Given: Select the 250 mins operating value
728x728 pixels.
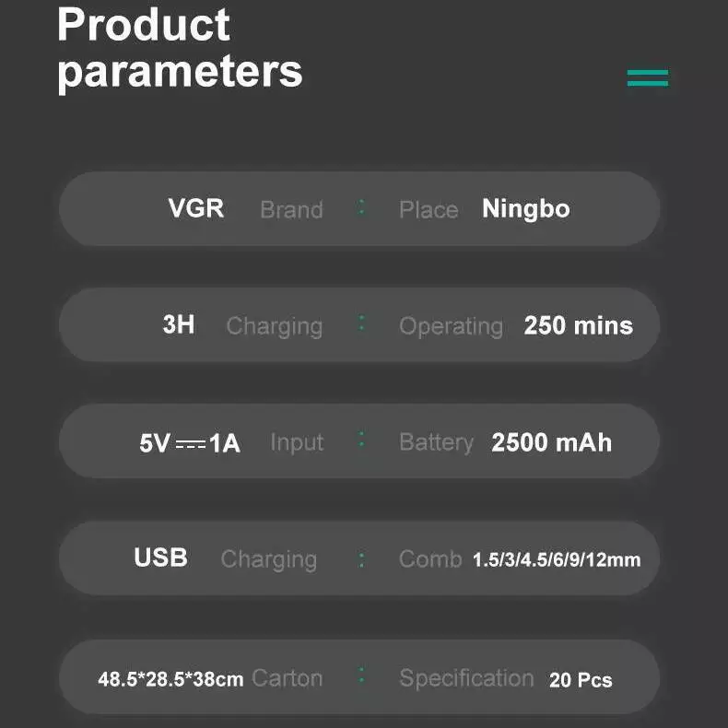Looking at the screenshot, I should tap(579, 325).
